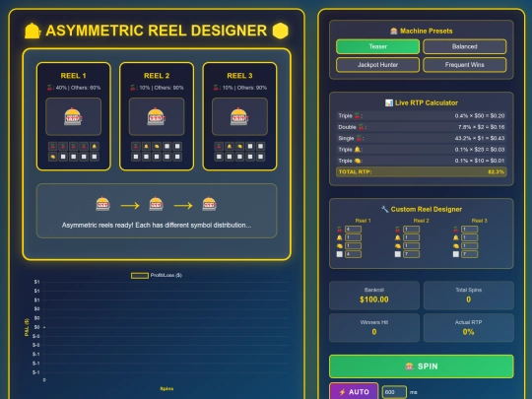Viewport: 532px width, 399px height.
Task: Click the Bankroll $100.00 value
Action: coord(374,299)
